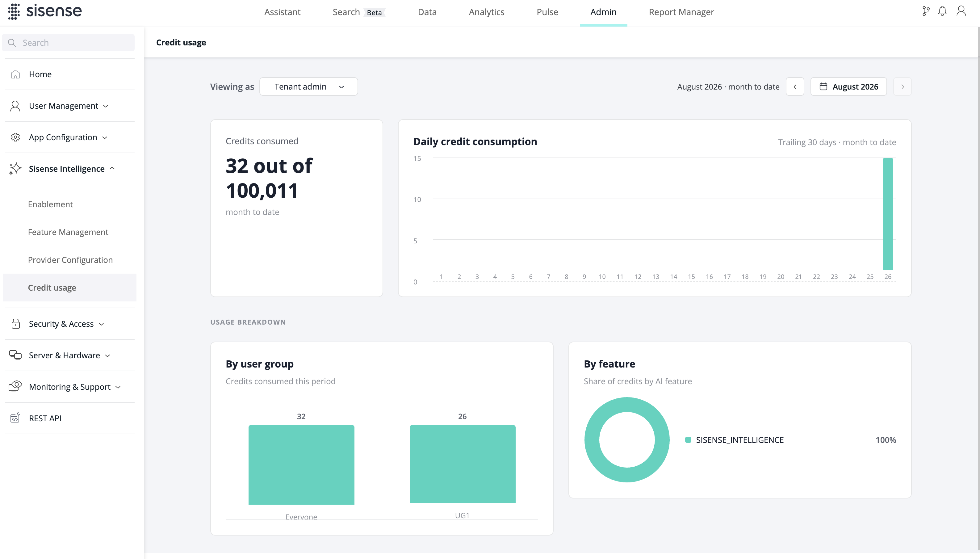980x559 pixels.
Task: Click the SISENSE_INTELLIGENCE legend color swatch
Action: pos(688,440)
